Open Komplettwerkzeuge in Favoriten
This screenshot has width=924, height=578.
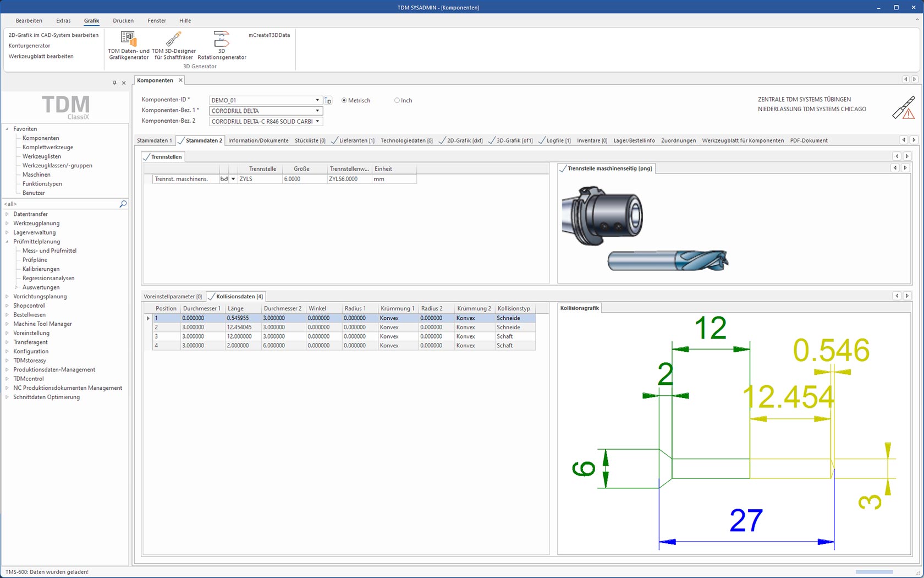coord(48,147)
